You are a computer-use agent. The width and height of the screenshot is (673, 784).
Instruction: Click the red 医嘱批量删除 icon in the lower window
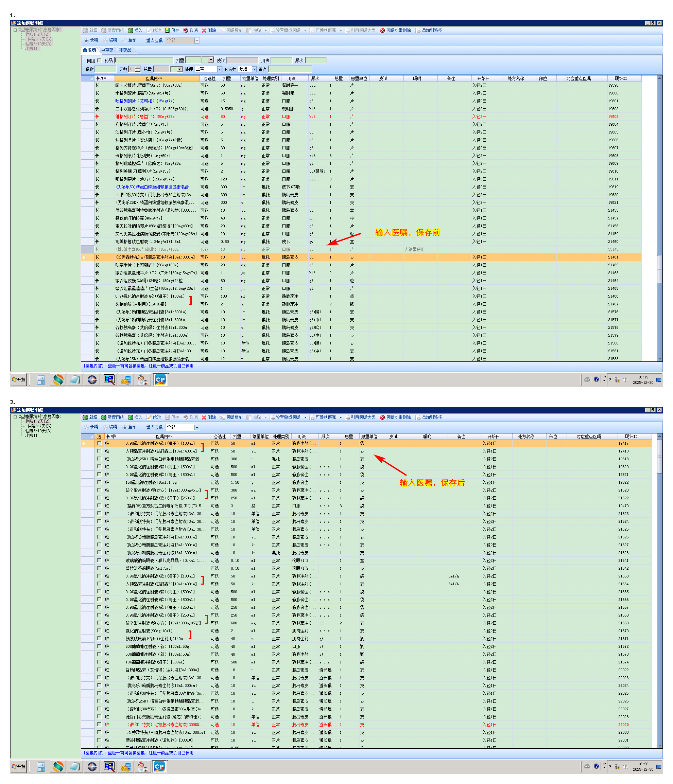(x=382, y=417)
